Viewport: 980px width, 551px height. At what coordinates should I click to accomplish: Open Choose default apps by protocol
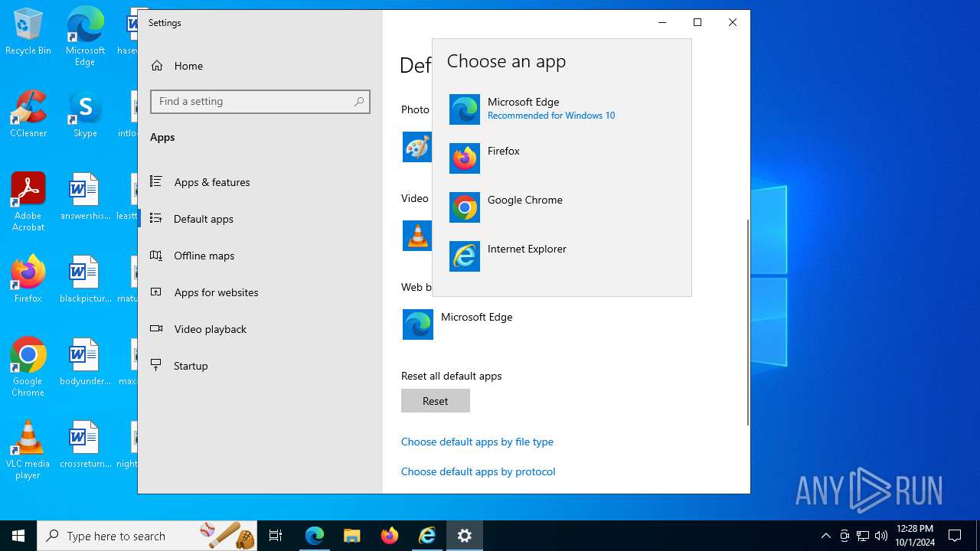[x=478, y=471]
